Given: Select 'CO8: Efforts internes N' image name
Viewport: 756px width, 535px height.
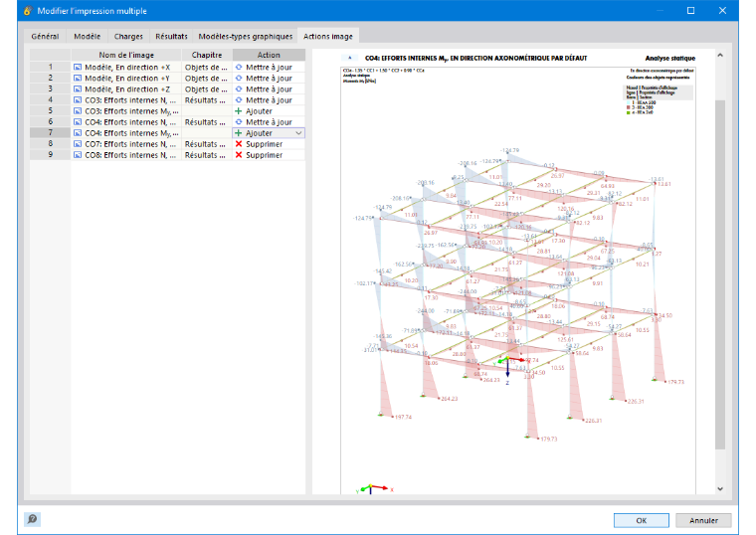Looking at the screenshot, I should pyautogui.click(x=130, y=155).
